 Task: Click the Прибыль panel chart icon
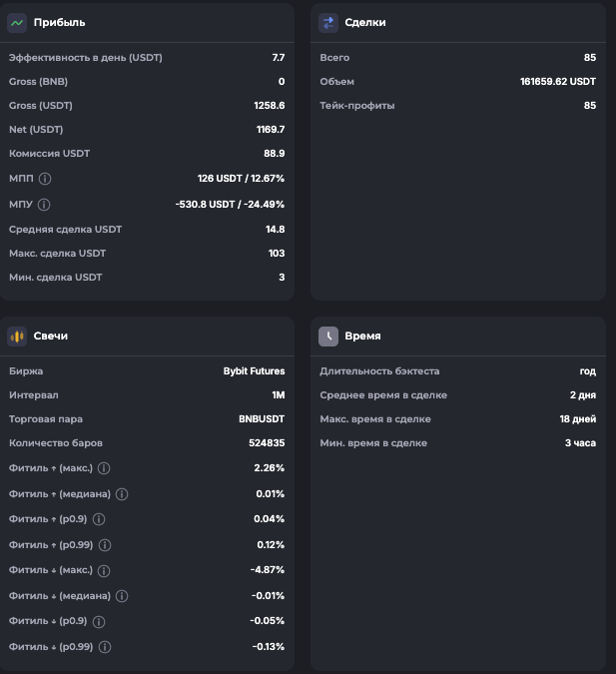pyautogui.click(x=17, y=22)
